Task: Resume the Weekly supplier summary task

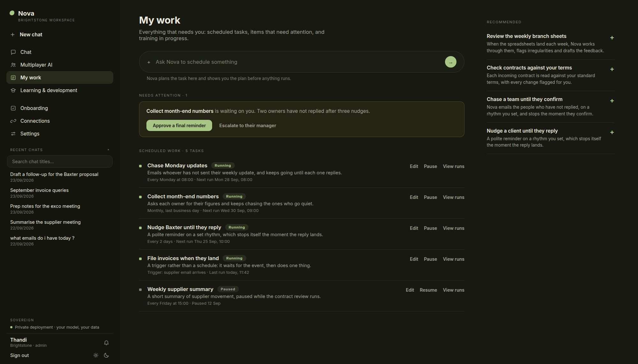Action: [x=428, y=290]
